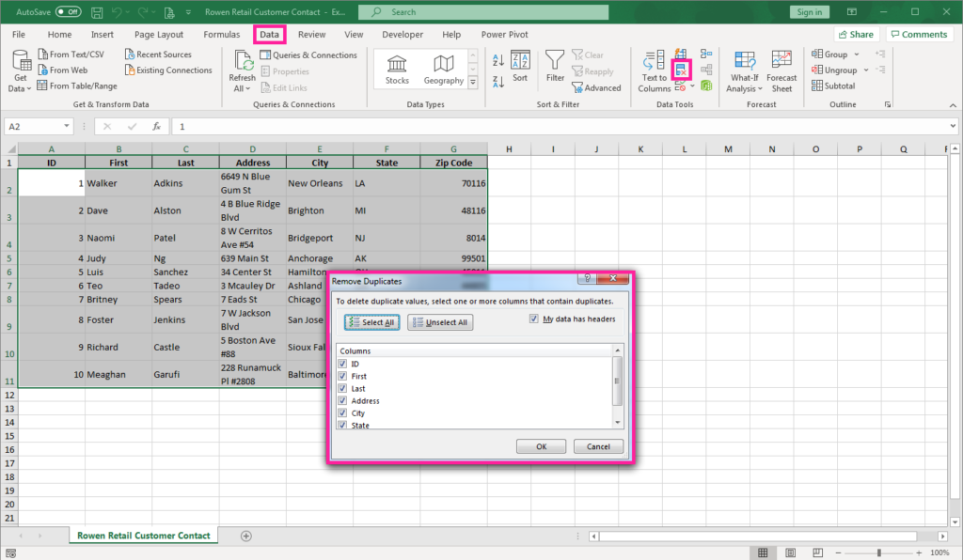Adjust the zoom level slider
This screenshot has width=963, height=560.
tap(879, 552)
